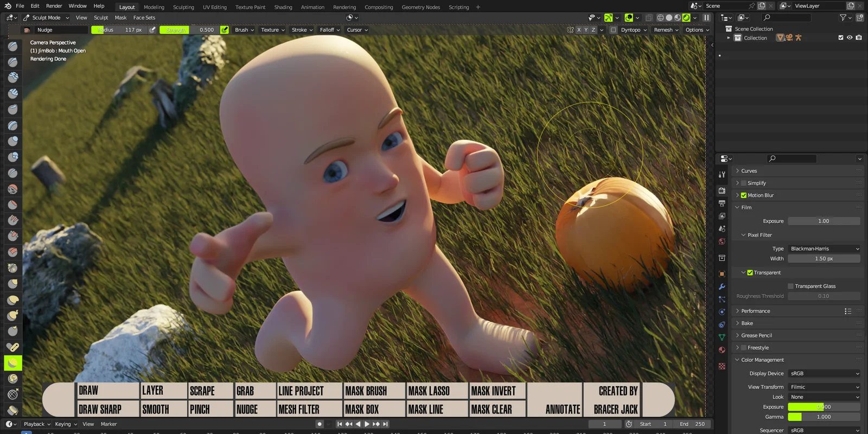Switch to the Modifiers wrench tab

tap(722, 286)
